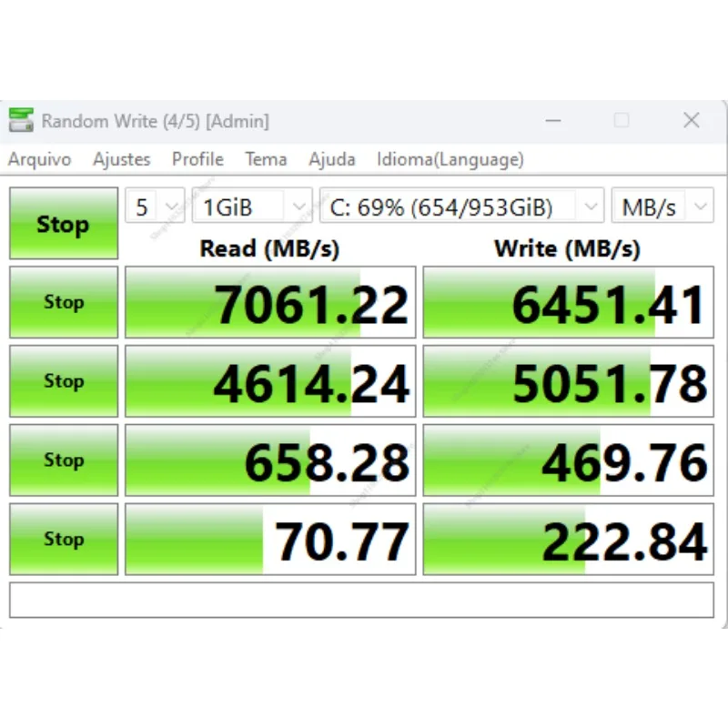
Task: Stop the test in the 7061.22 row
Action: [x=64, y=302]
